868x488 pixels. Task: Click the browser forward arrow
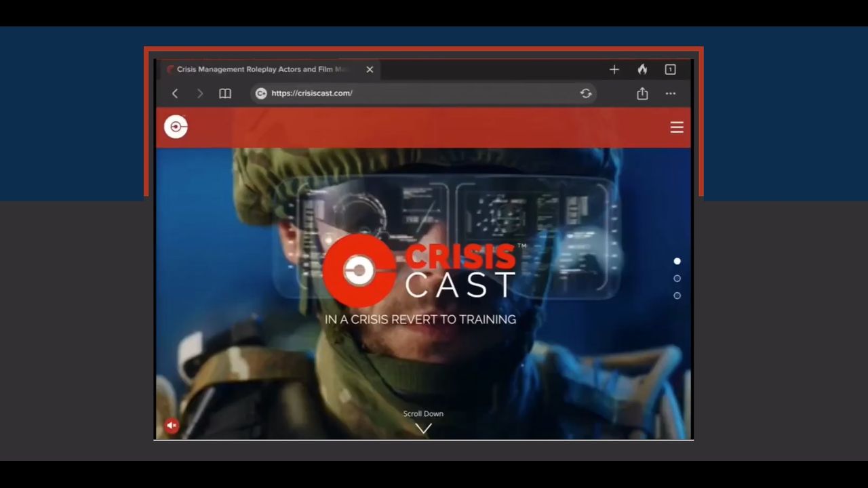click(x=199, y=94)
